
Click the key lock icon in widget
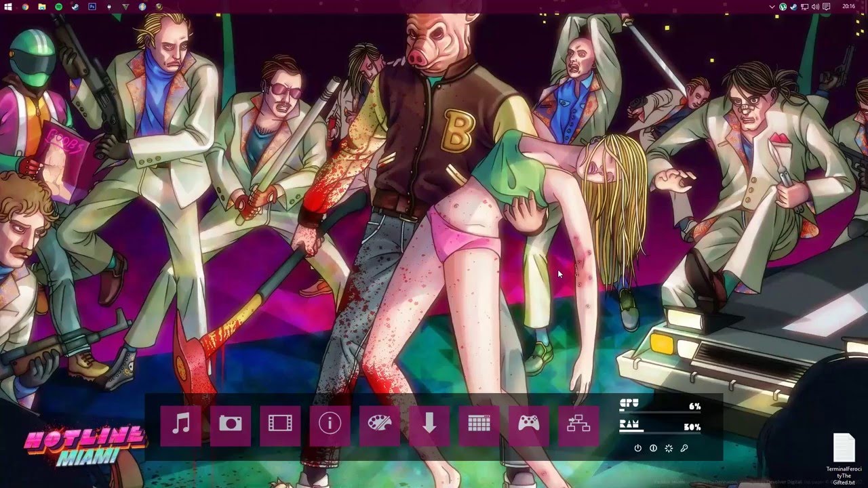684,448
